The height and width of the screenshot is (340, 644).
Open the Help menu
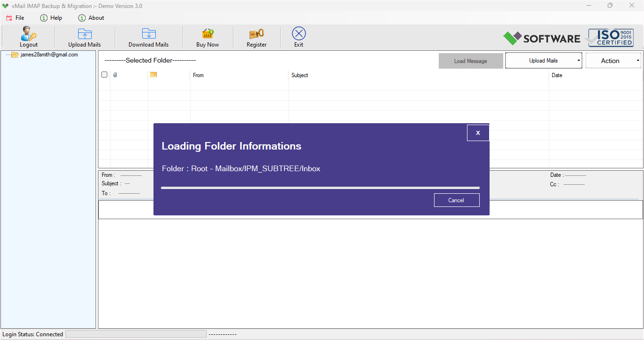pyautogui.click(x=51, y=18)
